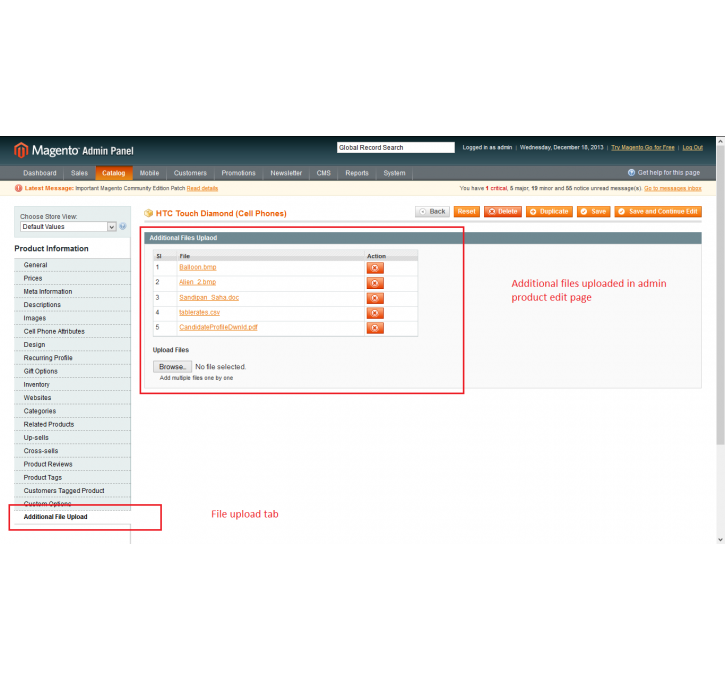Select the Product Tags tab

coord(72,478)
